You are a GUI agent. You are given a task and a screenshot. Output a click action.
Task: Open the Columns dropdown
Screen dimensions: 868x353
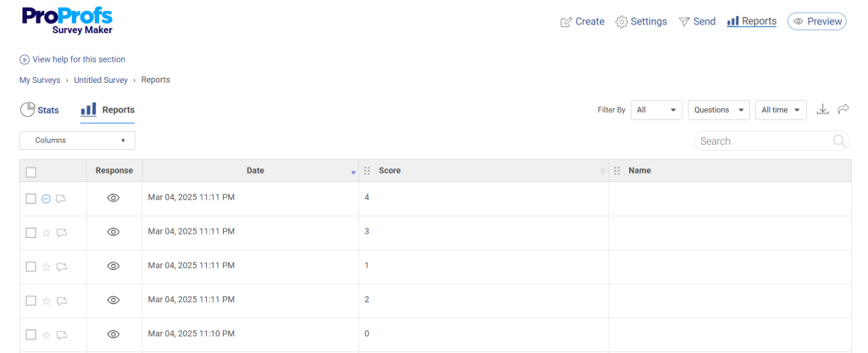(x=77, y=141)
